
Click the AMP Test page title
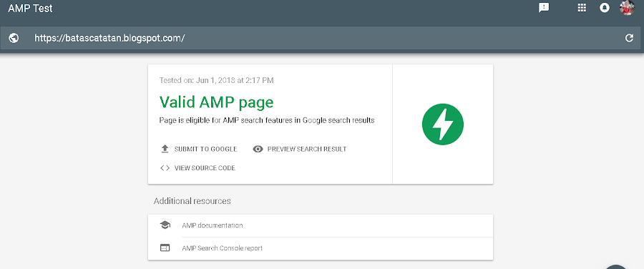pos(30,8)
